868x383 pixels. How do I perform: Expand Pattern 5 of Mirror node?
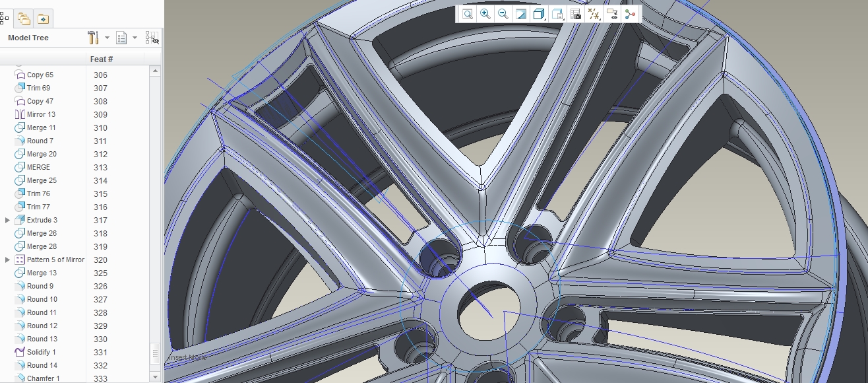click(7, 260)
